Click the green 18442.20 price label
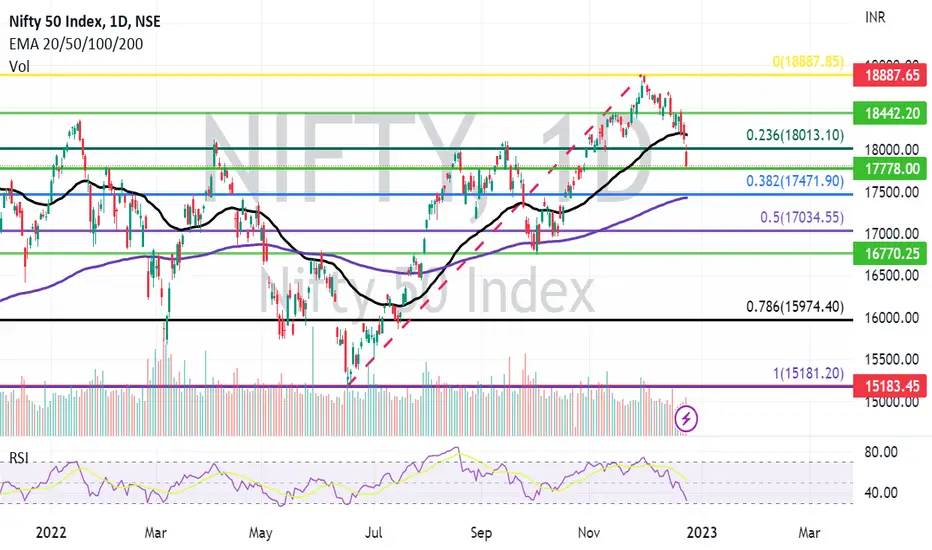932x550 pixels. 892,113
